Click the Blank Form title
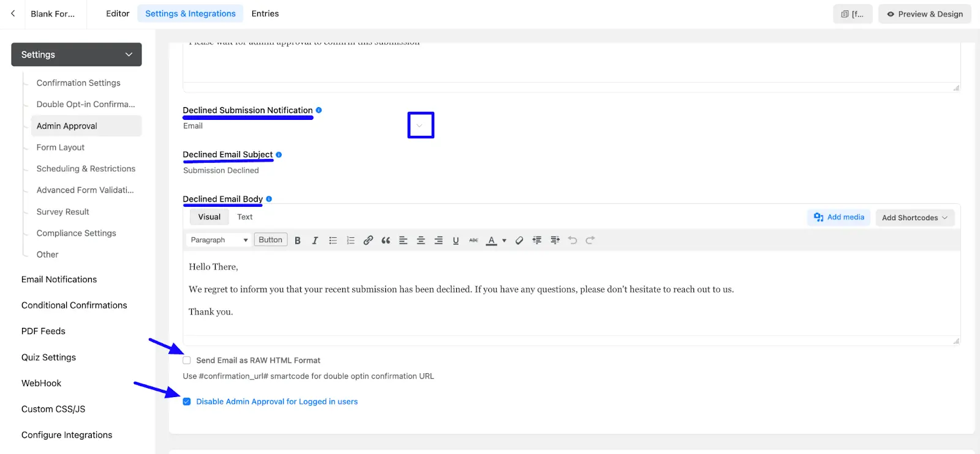 pyautogui.click(x=53, y=13)
